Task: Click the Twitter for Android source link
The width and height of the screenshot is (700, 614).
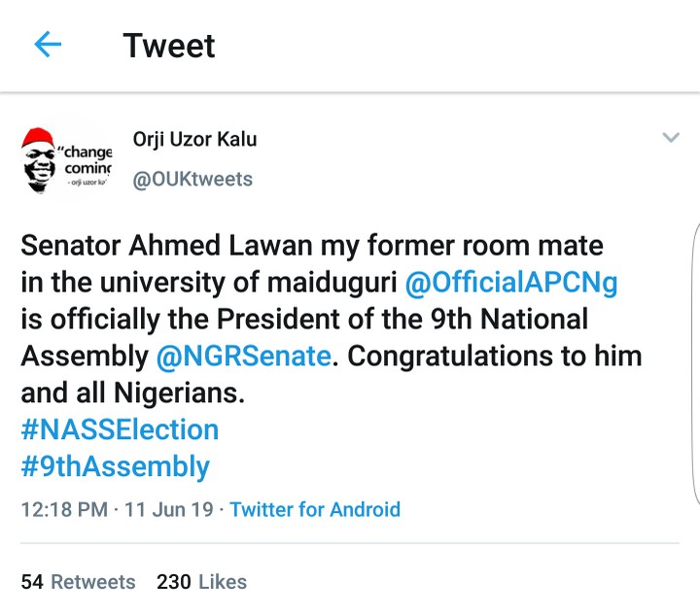Action: (x=315, y=509)
